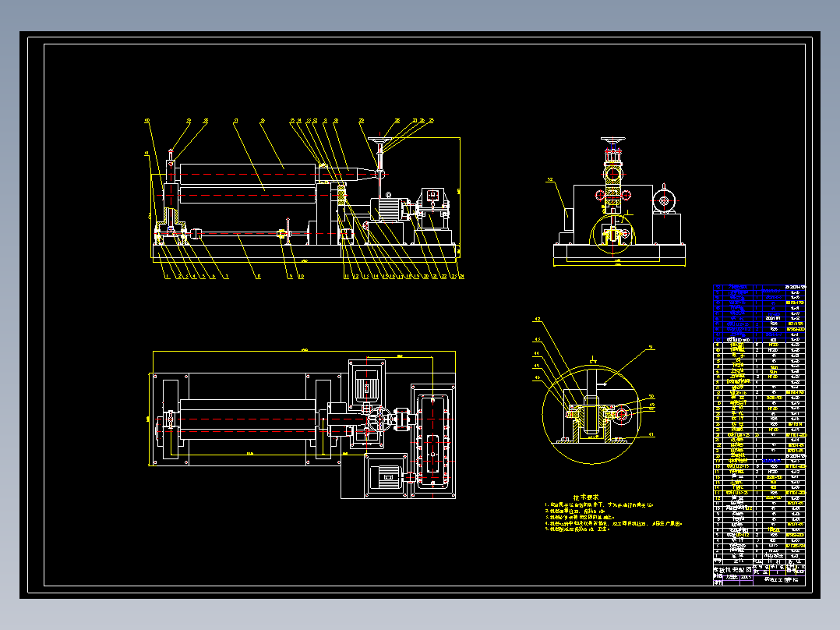This screenshot has width=840, height=630.
Task: Click the upper motor in the top view
Action: pos(367,385)
